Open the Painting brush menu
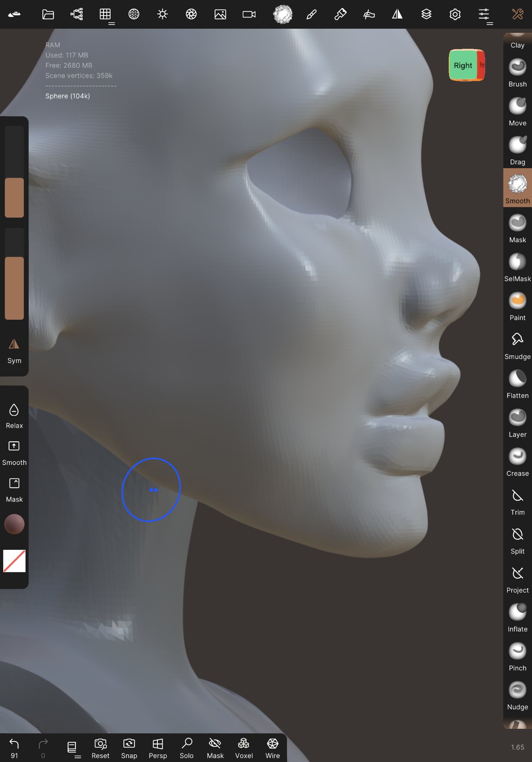 point(340,14)
